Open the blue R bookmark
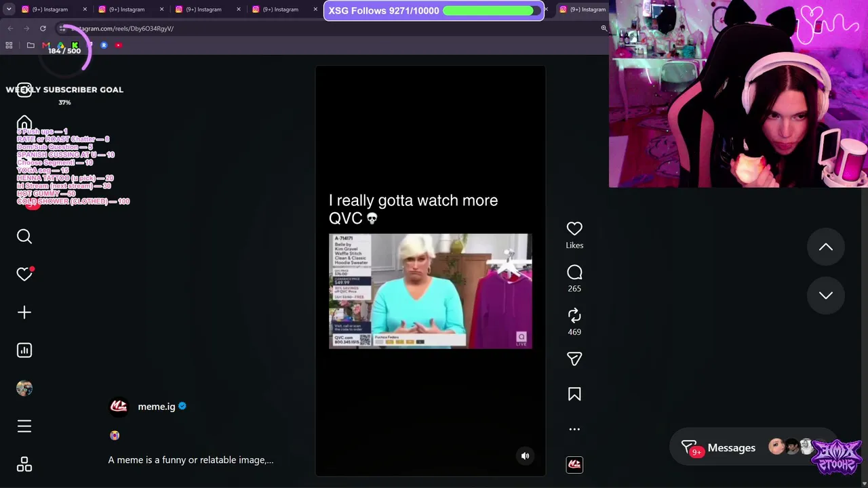This screenshot has width=868, height=488. pos(104,45)
